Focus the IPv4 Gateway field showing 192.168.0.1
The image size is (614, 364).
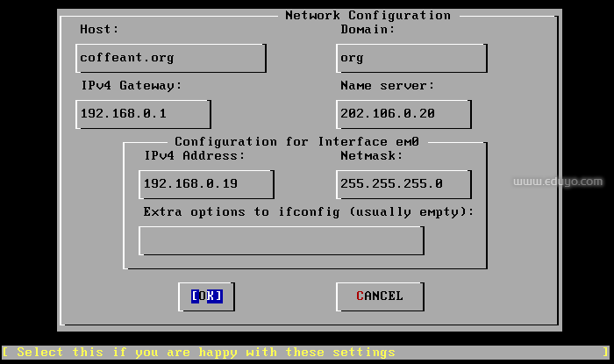tap(144, 114)
